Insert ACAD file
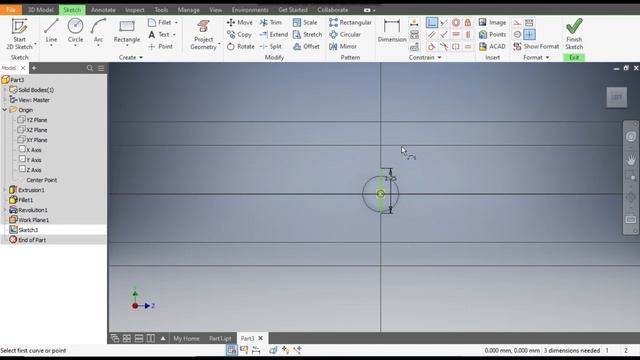 tap(492, 47)
